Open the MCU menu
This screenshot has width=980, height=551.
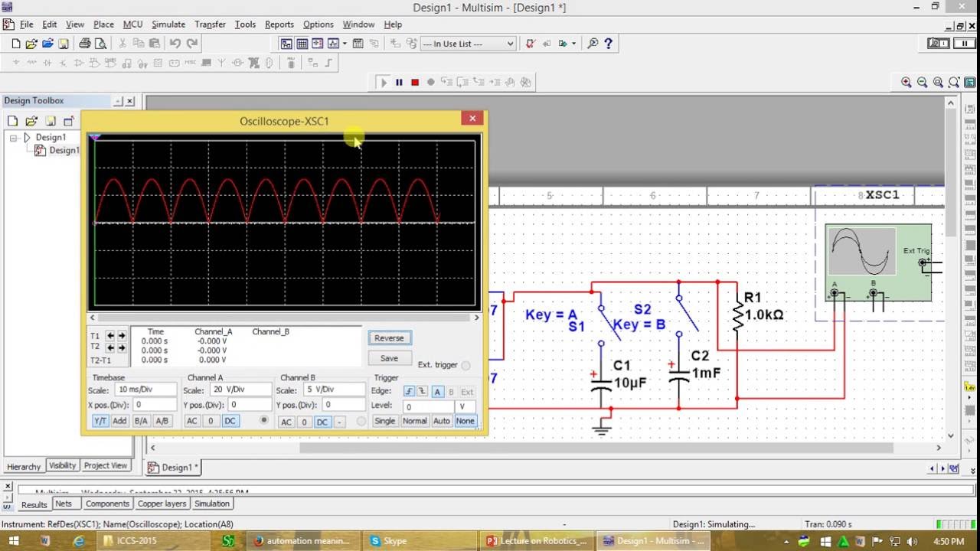pyautogui.click(x=132, y=24)
